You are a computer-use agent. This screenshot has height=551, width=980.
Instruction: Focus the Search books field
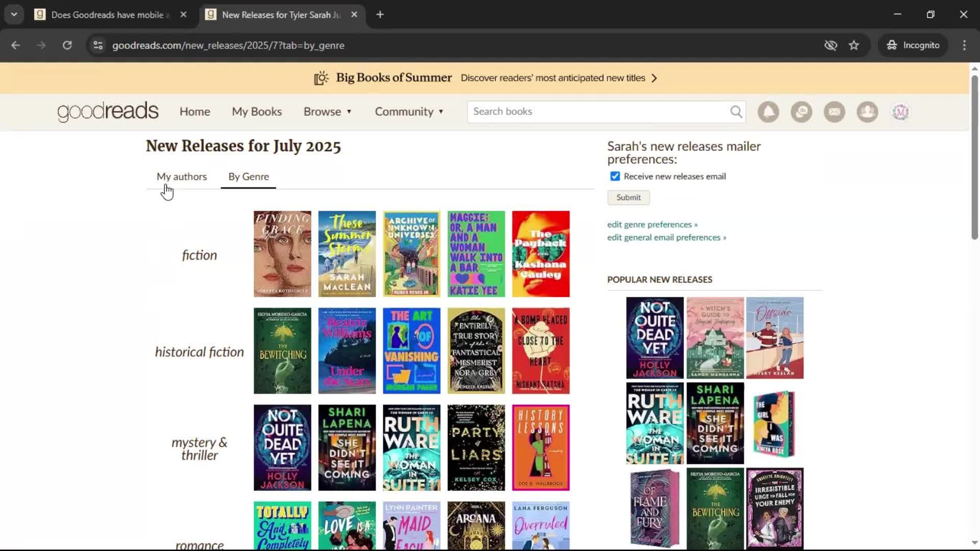(x=600, y=112)
